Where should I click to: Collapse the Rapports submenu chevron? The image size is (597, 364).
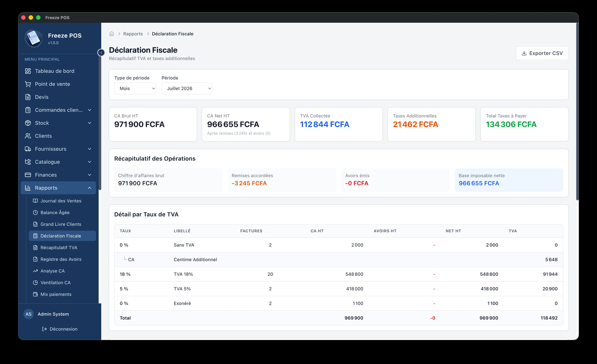(89, 188)
